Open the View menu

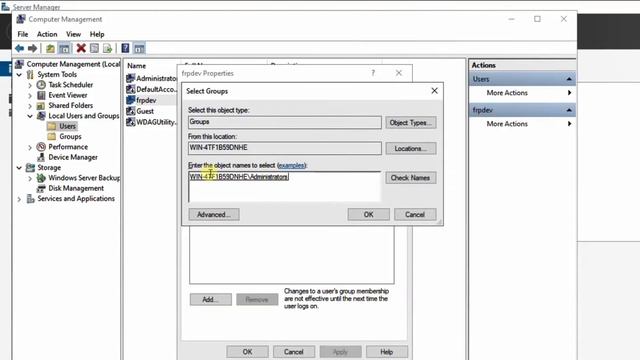click(x=73, y=34)
